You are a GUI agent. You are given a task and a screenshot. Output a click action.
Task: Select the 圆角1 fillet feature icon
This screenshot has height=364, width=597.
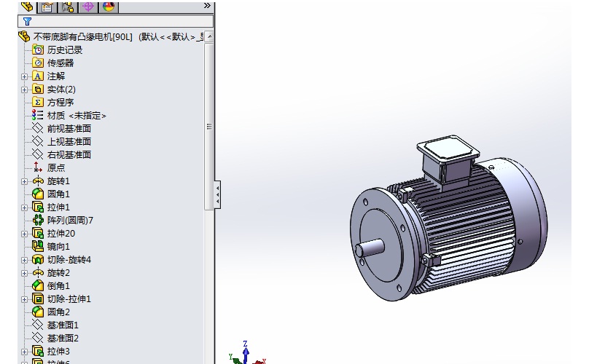click(38, 194)
